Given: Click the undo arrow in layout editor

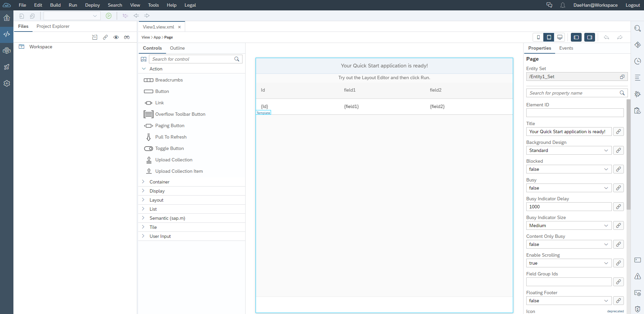Looking at the screenshot, I should [606, 37].
